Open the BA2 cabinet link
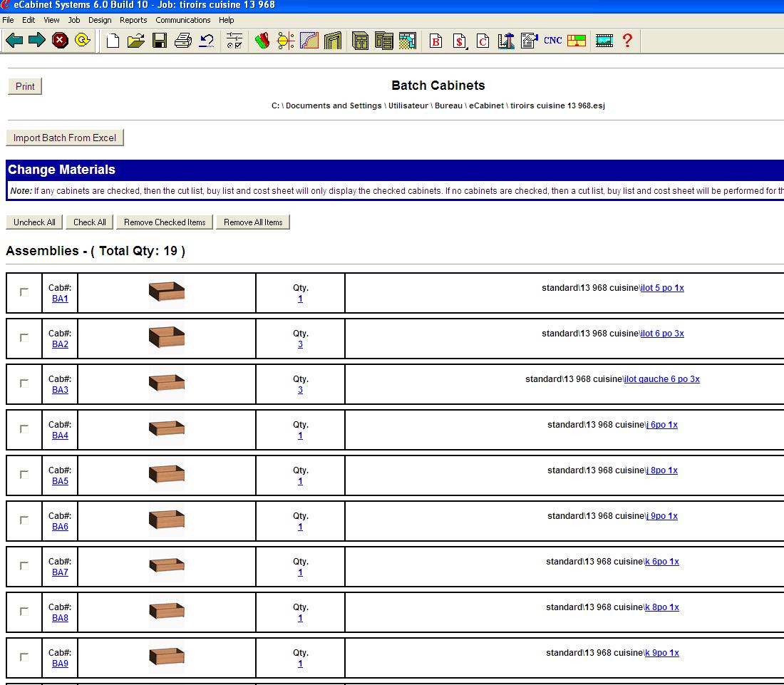This screenshot has width=784, height=685. click(61, 344)
